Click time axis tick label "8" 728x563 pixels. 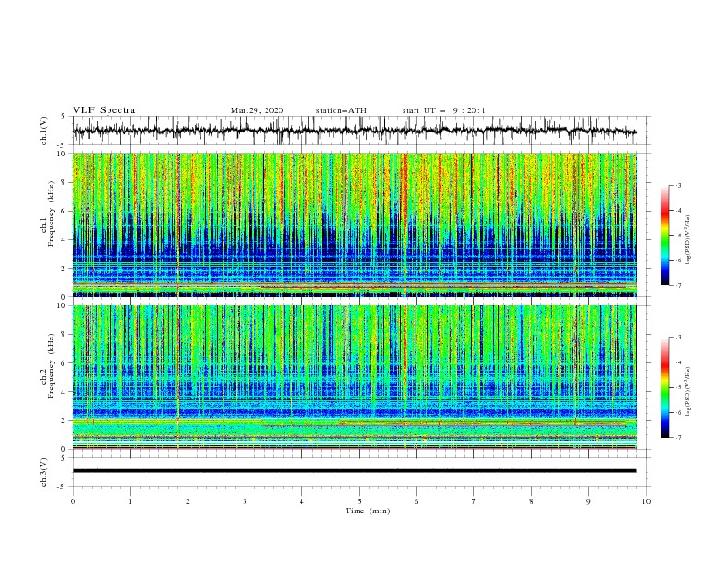point(531,501)
